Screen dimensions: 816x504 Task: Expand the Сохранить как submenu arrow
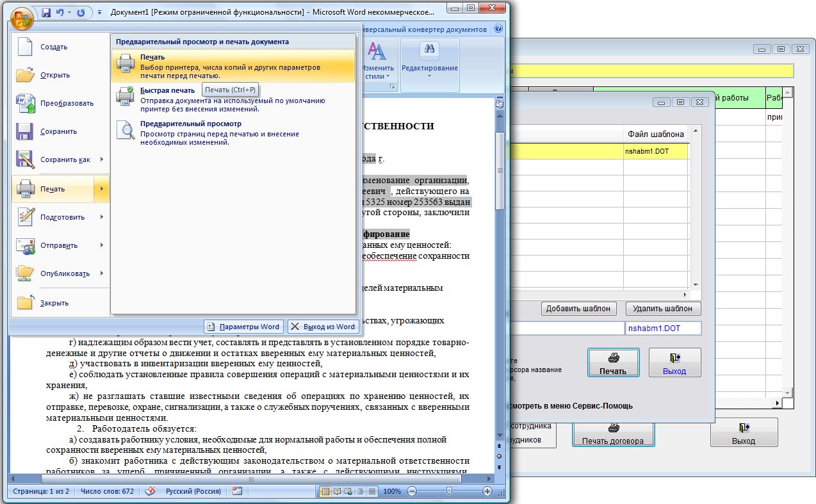click(102, 159)
